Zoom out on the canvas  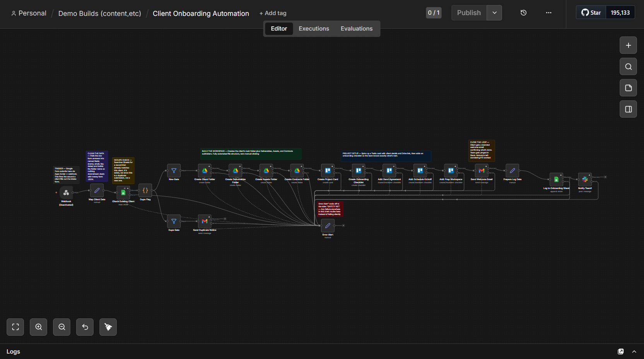(62, 327)
